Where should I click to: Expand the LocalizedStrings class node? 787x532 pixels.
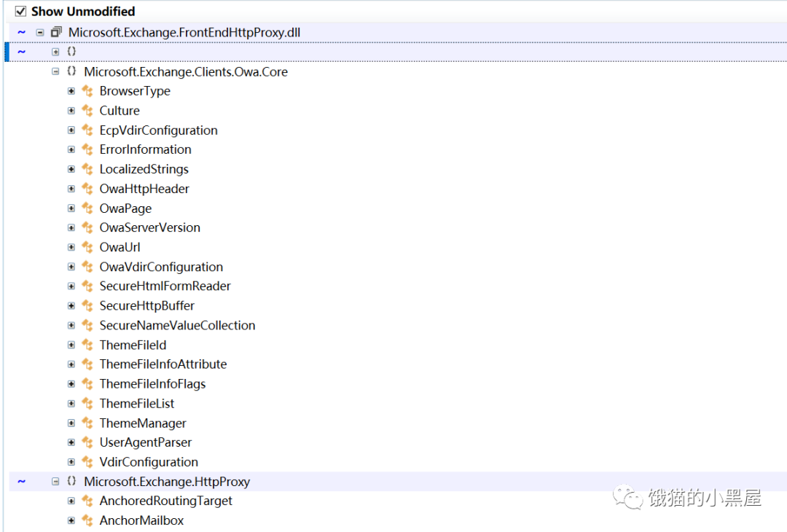tap(71, 169)
